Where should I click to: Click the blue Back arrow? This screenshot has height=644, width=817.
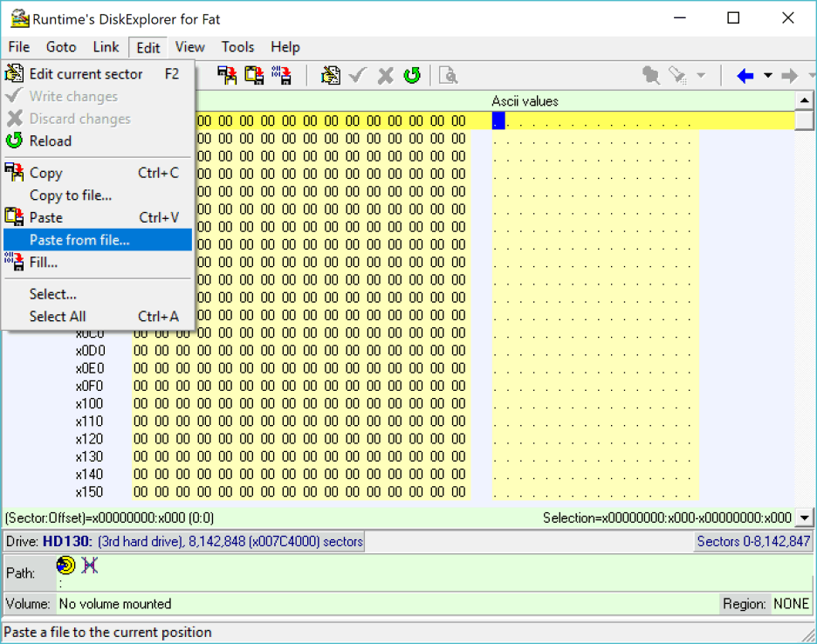click(745, 76)
